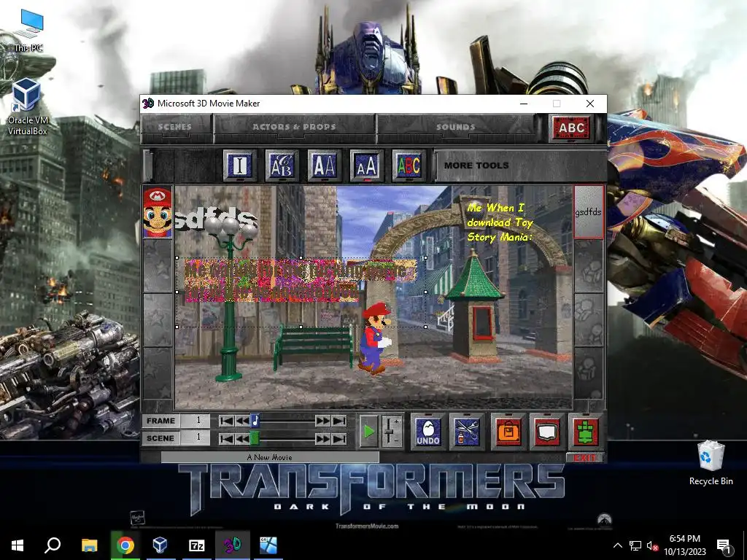The height and width of the screenshot is (560, 747).
Task: Open 7-Zip from the taskbar
Action: coord(196,545)
